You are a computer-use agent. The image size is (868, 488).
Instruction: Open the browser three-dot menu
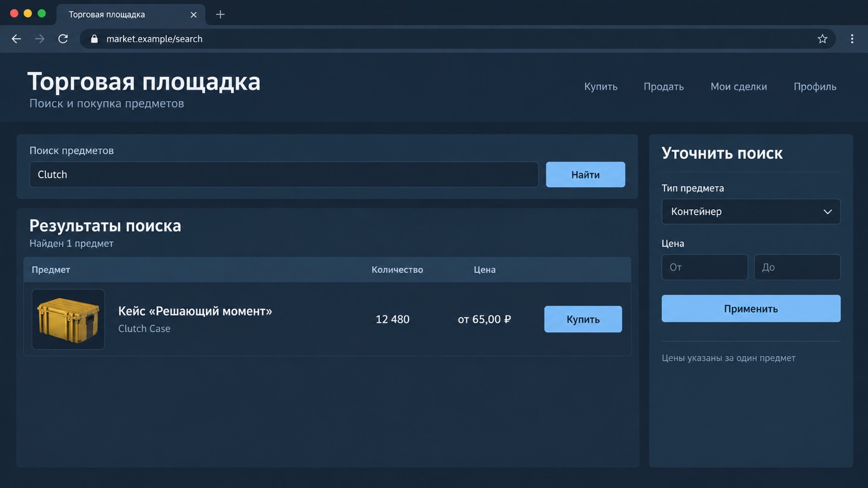(852, 39)
